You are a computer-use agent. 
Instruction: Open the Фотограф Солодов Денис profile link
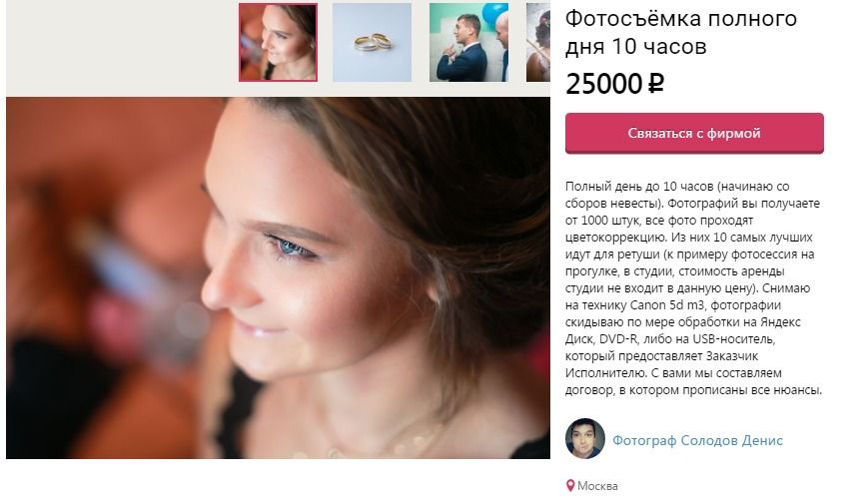[697, 440]
